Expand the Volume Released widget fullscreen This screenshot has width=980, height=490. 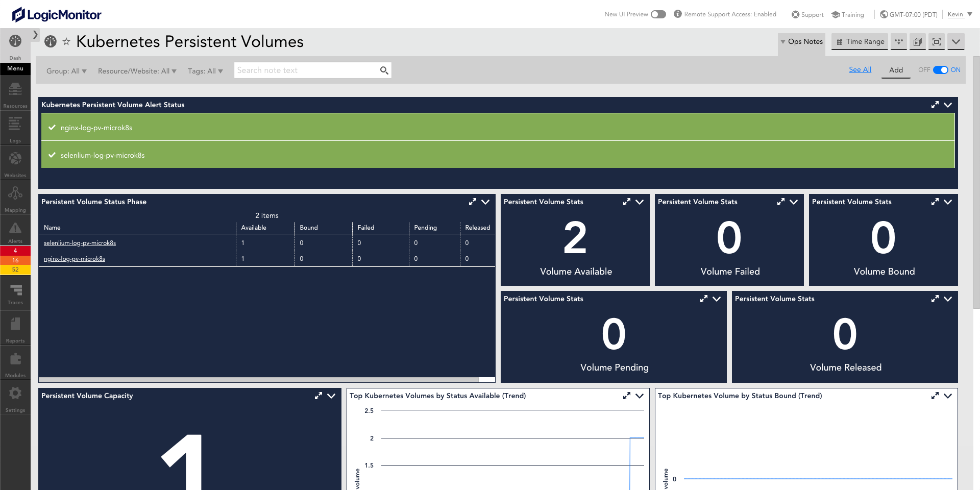click(x=935, y=299)
